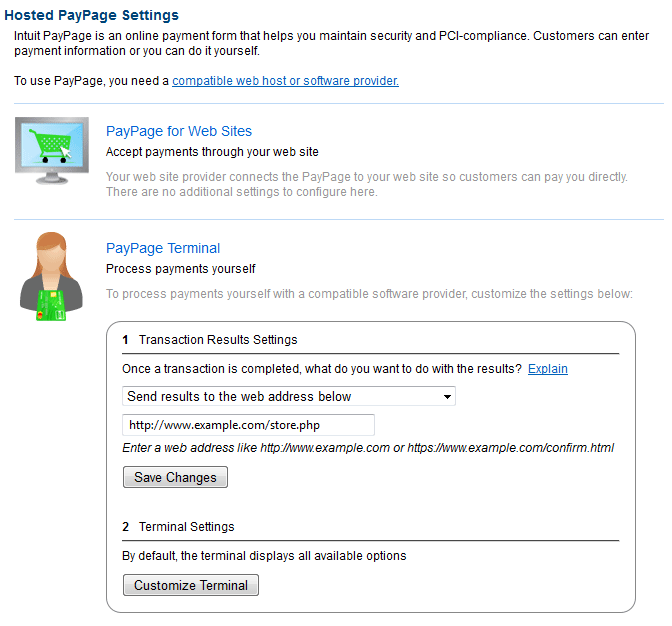Viewport: 672px width, 626px height.
Task: Click the shopping cart monitor icon
Action: click(52, 153)
